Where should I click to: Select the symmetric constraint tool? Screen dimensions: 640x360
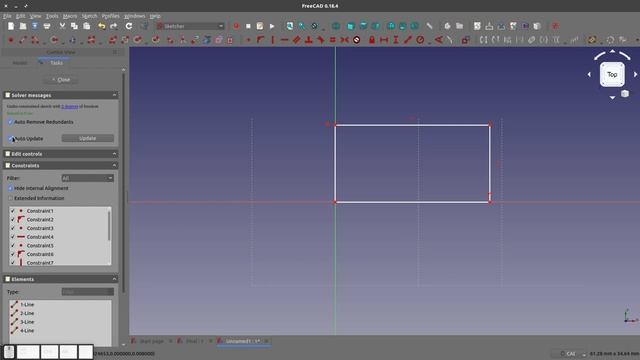coord(344,40)
